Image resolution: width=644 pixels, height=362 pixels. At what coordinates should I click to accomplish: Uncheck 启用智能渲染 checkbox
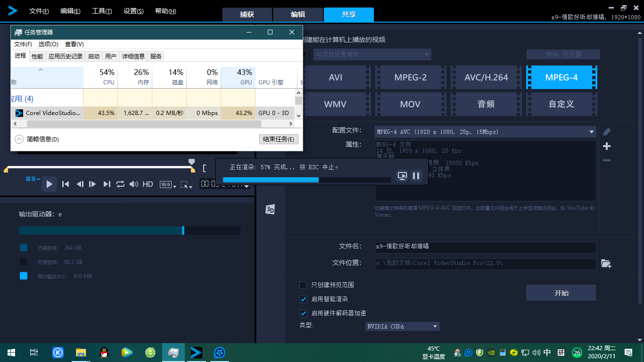click(303, 299)
